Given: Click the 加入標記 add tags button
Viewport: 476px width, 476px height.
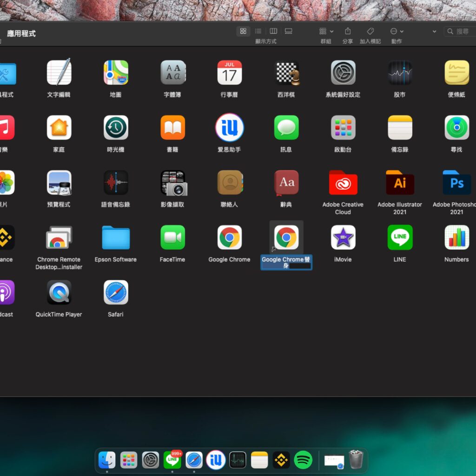Looking at the screenshot, I should pos(370,31).
